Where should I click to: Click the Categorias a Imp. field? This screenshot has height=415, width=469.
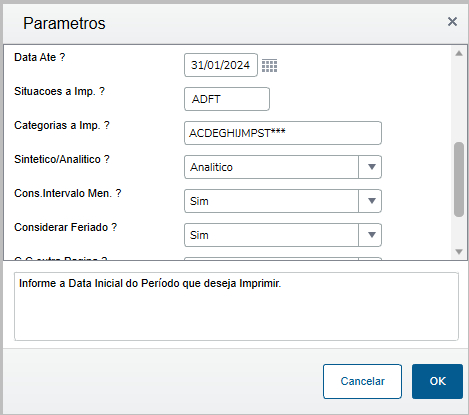click(283, 133)
